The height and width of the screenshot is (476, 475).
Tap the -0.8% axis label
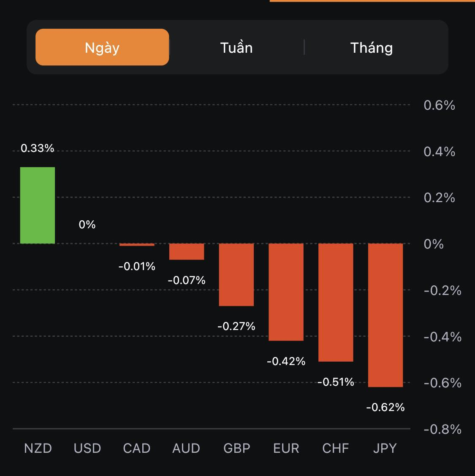pyautogui.click(x=442, y=429)
